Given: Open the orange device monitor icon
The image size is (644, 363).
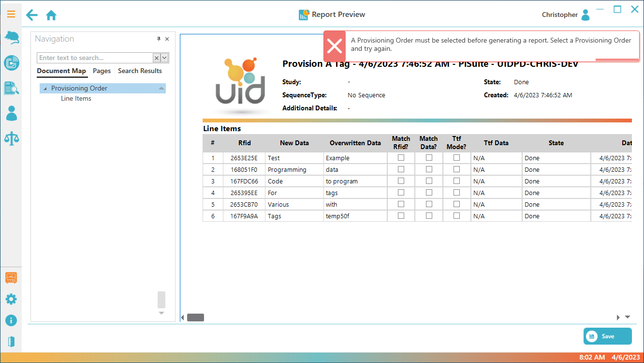Looking at the screenshot, I should (11, 278).
